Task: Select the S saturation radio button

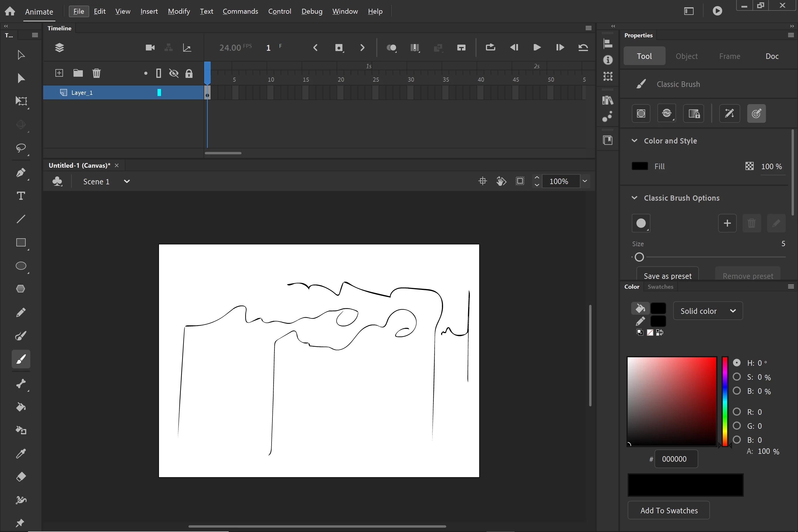Action: (x=736, y=377)
